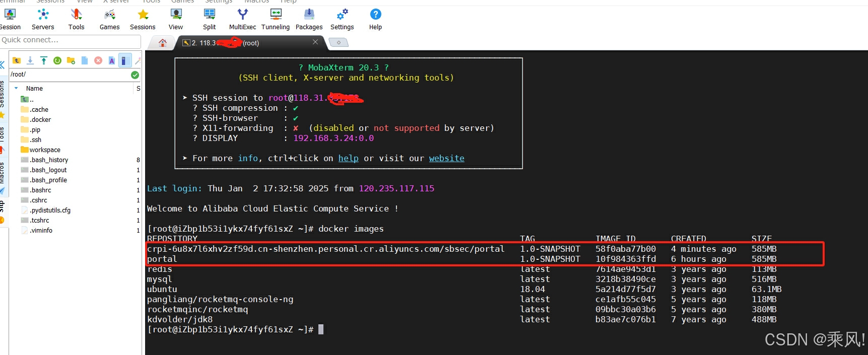Select the .bashrc file
Image resolution: width=868 pixels, height=355 pixels.
pos(36,190)
